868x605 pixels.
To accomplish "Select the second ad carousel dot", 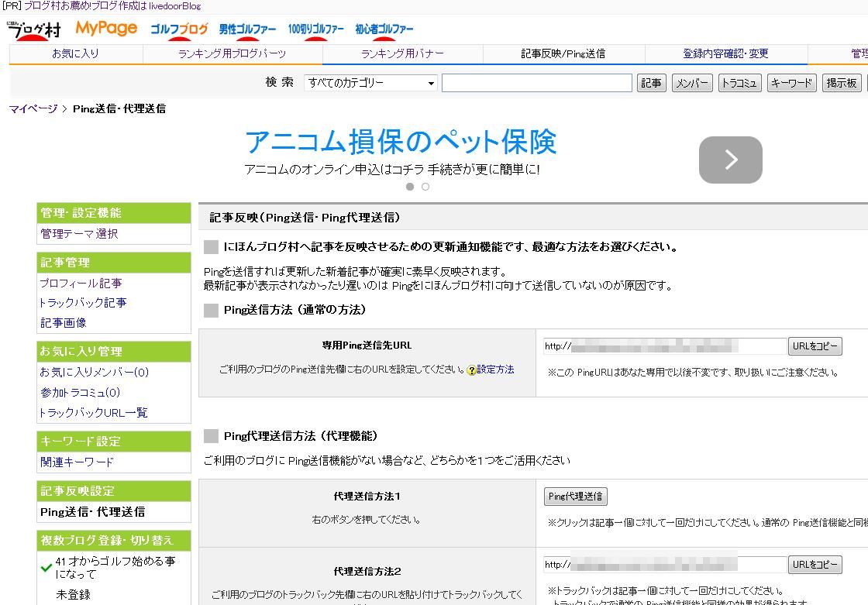I will (425, 187).
